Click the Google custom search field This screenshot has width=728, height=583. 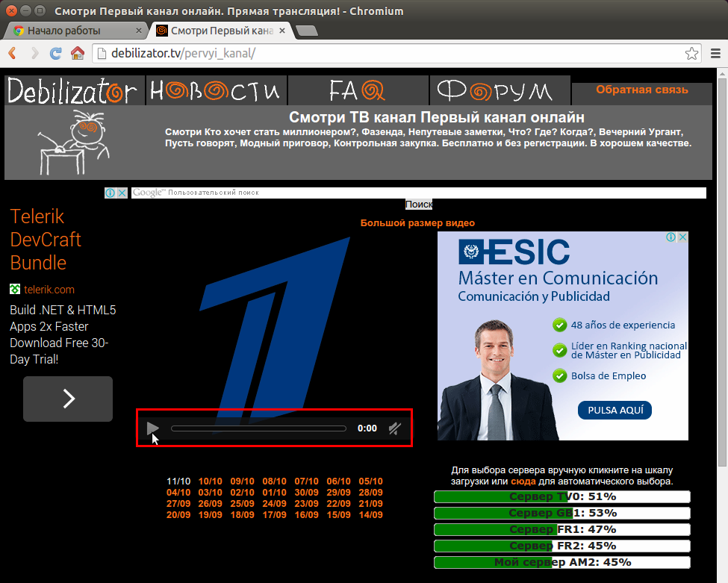[418, 193]
